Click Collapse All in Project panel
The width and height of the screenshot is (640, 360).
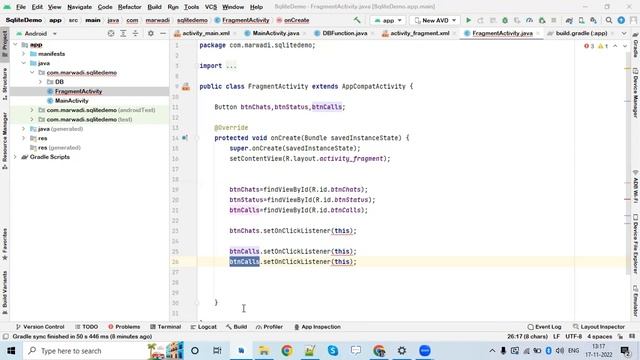coord(135,33)
